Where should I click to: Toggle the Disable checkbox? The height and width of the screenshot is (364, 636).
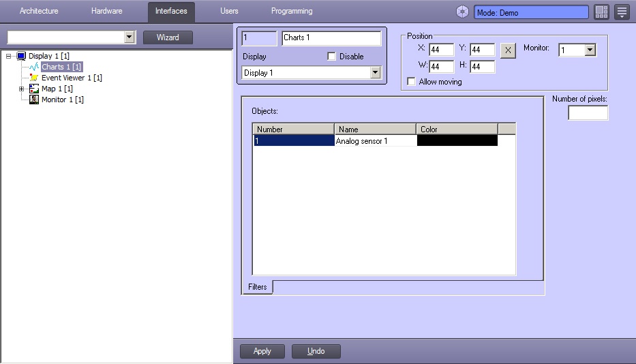click(x=332, y=57)
